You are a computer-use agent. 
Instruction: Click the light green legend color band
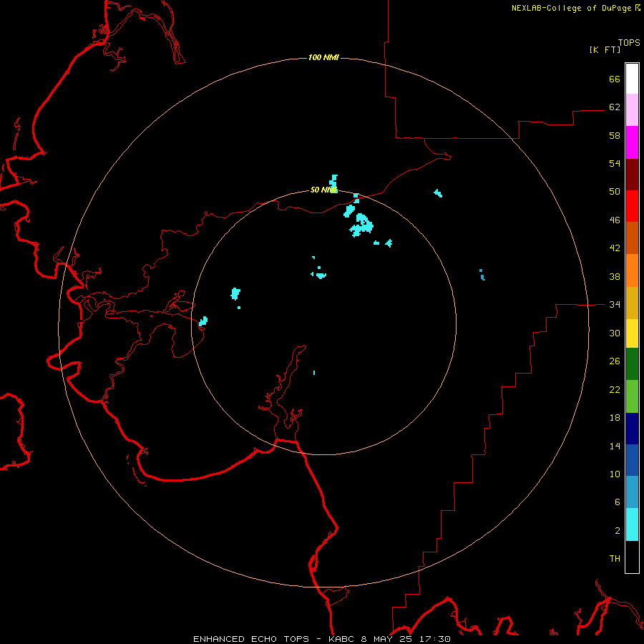point(632,396)
